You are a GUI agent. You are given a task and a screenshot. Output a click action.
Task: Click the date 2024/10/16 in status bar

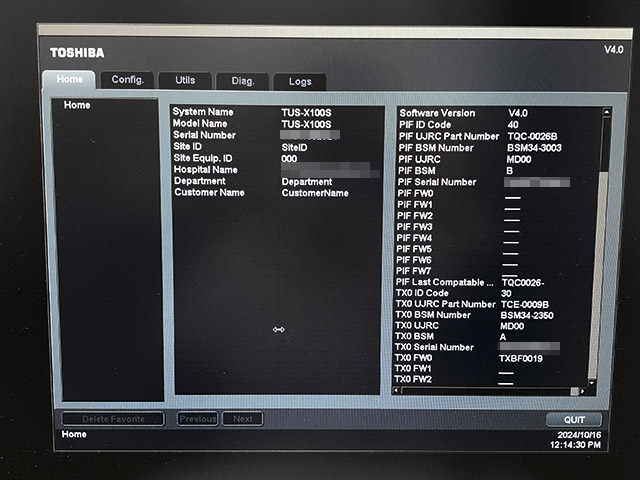click(579, 435)
